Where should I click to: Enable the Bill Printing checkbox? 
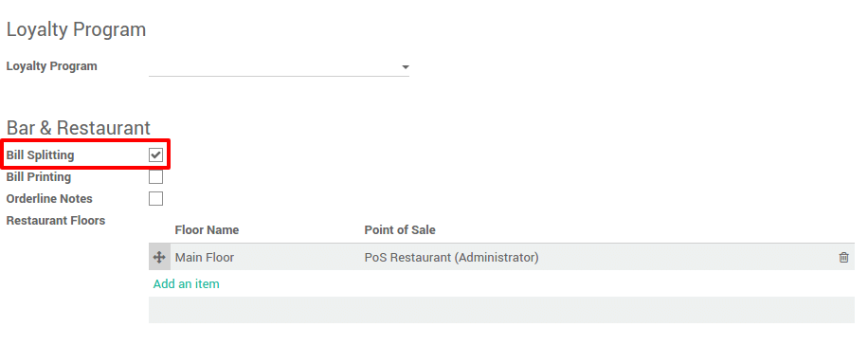click(x=155, y=176)
